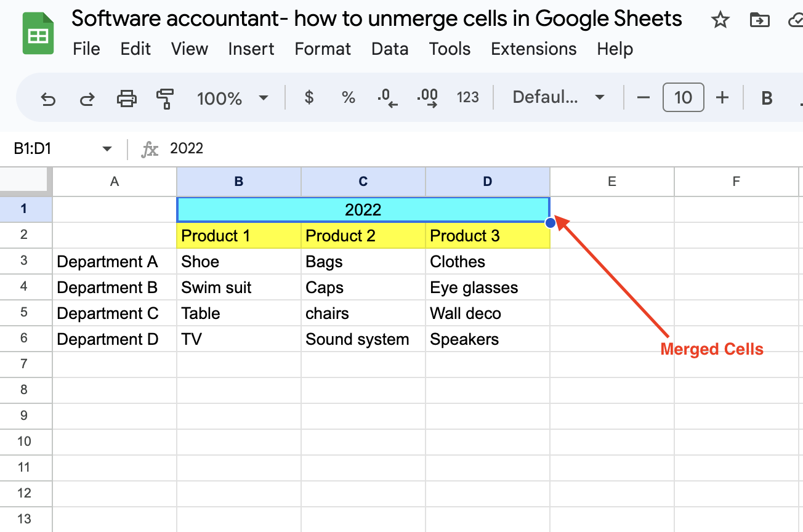Image resolution: width=803 pixels, height=532 pixels.
Task: Open the Tools menu
Action: click(450, 49)
